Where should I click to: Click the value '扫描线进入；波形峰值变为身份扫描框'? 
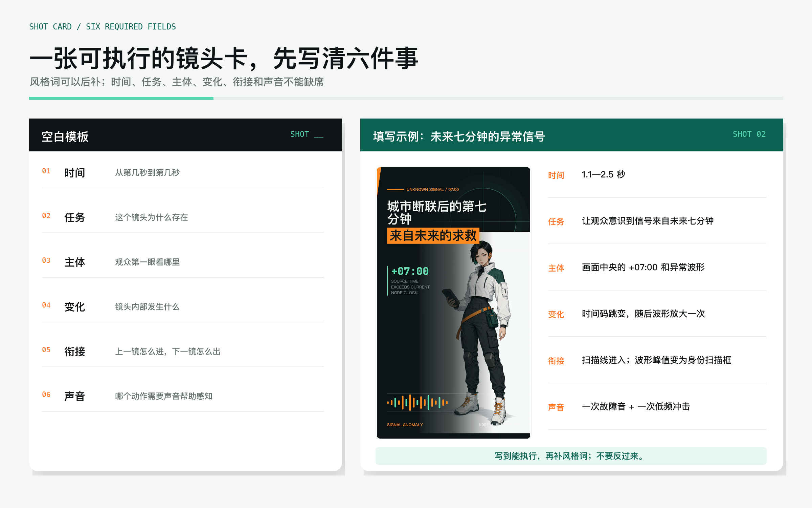pyautogui.click(x=657, y=360)
